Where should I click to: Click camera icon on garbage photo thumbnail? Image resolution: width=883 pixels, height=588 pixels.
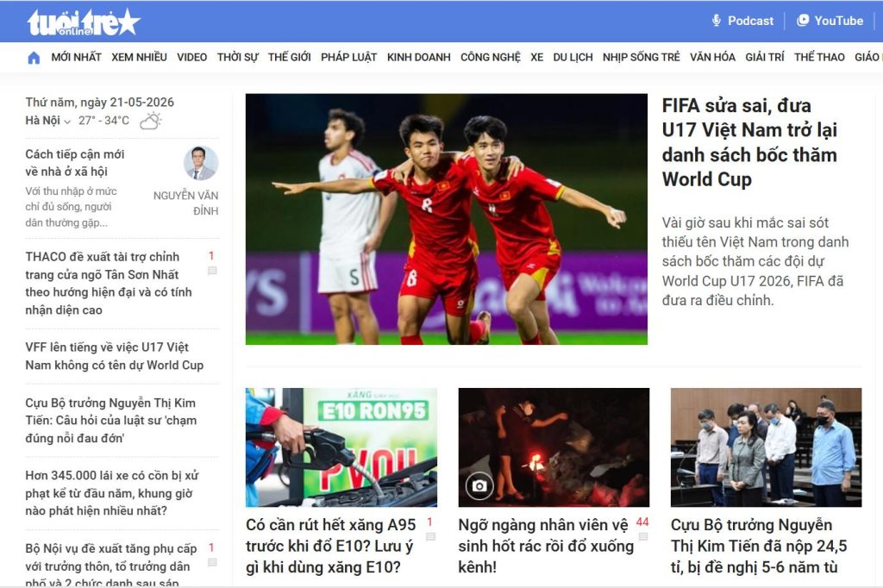tap(479, 486)
